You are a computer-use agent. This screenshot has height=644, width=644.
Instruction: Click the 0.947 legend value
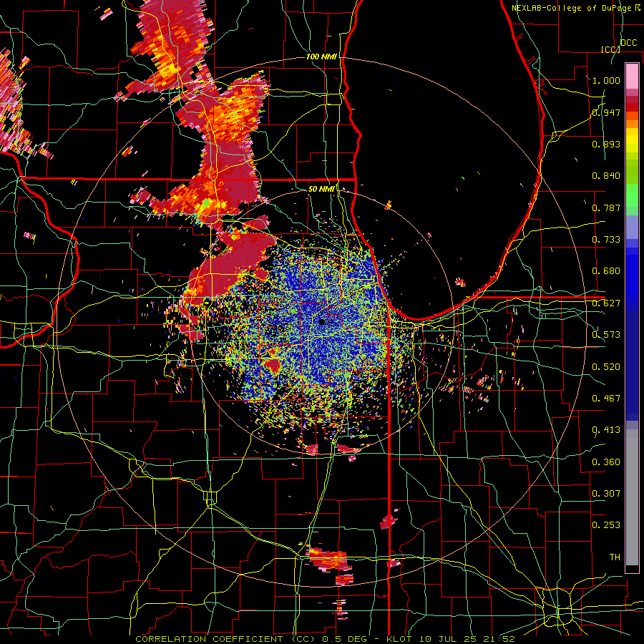(606, 112)
